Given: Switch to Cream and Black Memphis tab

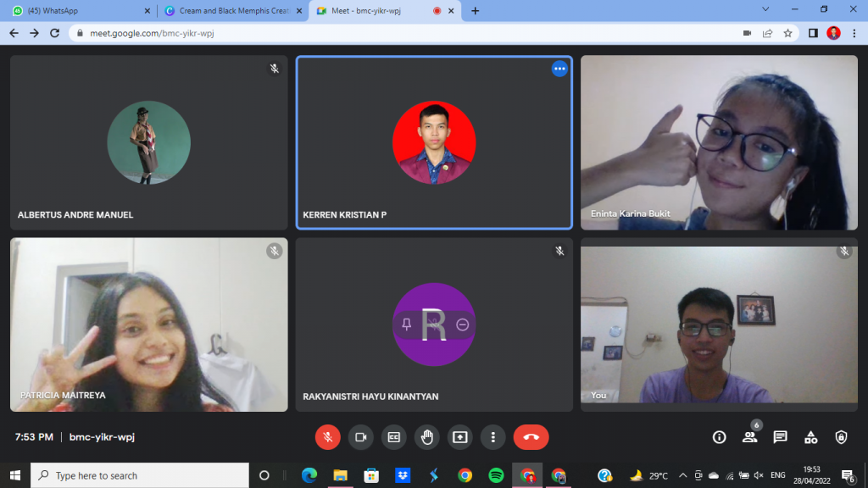Looking at the screenshot, I should click(x=232, y=10).
